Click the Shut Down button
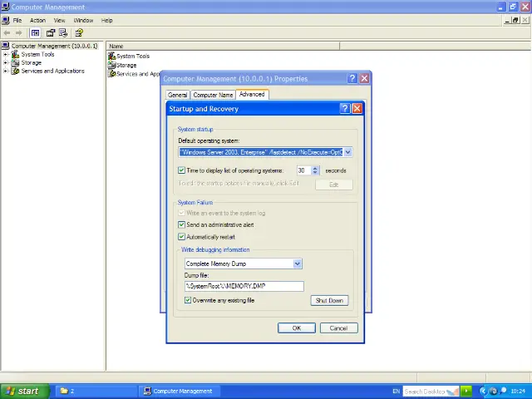This screenshot has height=399, width=532. tap(329, 300)
